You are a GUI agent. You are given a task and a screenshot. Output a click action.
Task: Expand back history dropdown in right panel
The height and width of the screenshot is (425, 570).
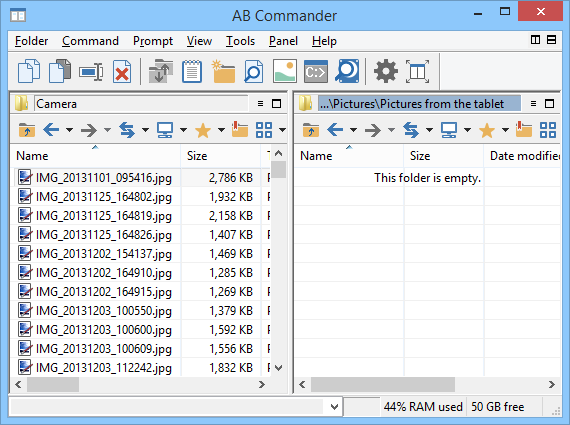click(353, 130)
